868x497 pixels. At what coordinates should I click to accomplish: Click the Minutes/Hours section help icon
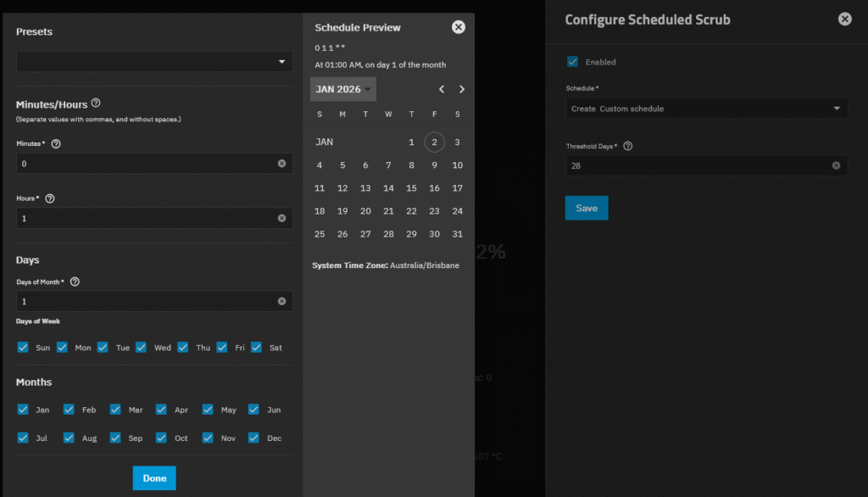point(95,103)
